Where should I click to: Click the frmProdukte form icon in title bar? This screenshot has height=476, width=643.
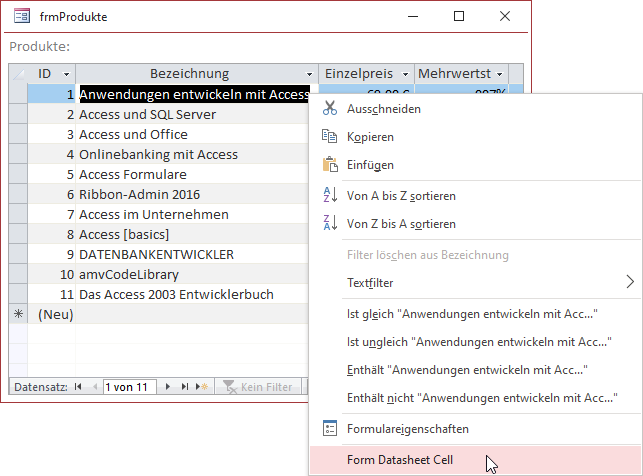click(22, 16)
